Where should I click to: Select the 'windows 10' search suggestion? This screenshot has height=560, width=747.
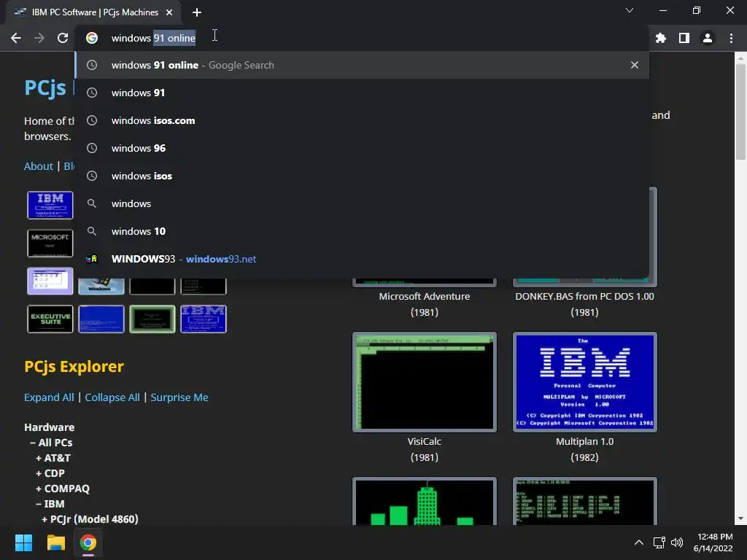coord(362,231)
